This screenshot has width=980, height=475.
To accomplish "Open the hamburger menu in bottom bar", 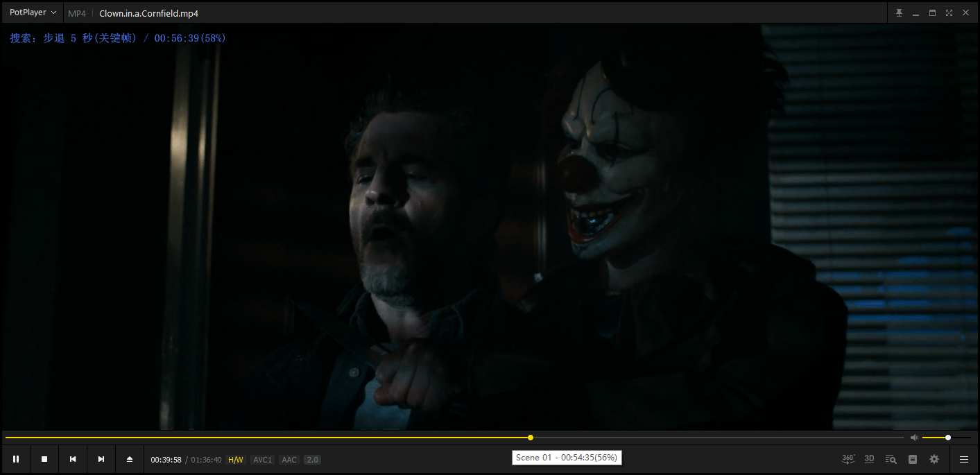I will coord(964,459).
